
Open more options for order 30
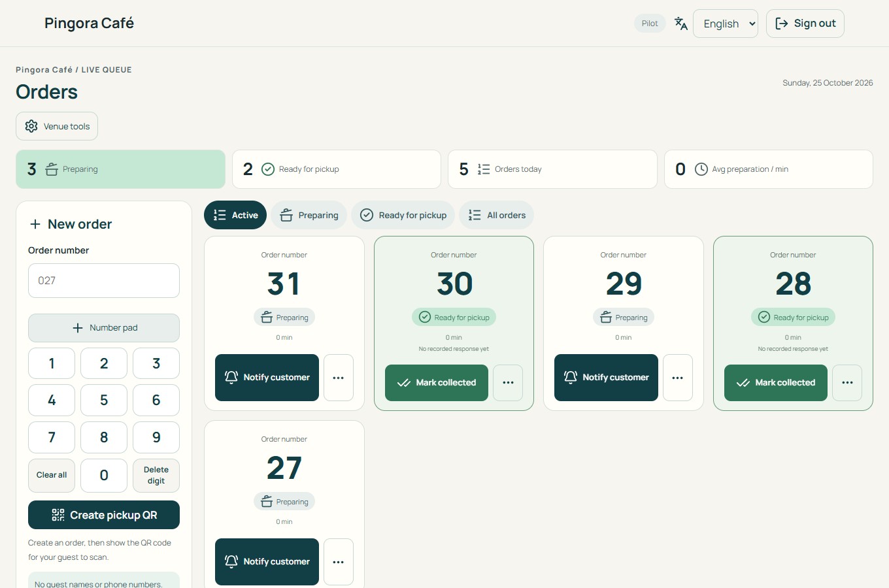point(508,383)
